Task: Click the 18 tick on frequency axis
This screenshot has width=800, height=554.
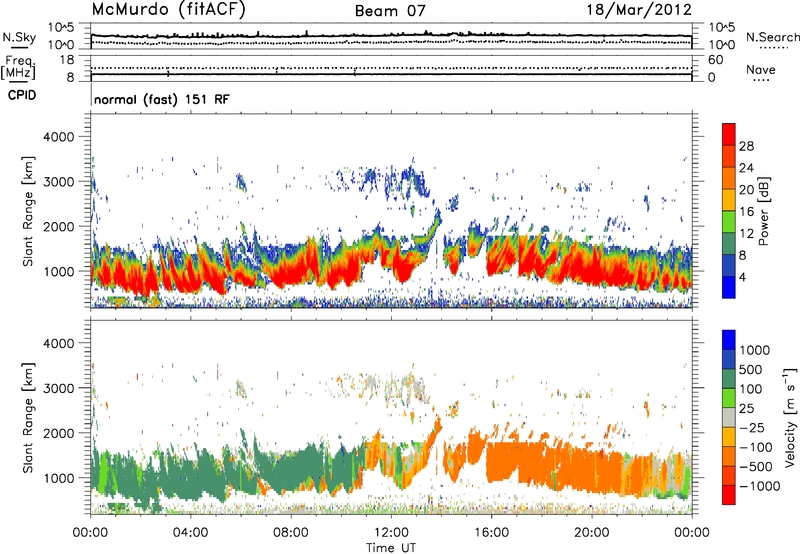Action: 67,60
